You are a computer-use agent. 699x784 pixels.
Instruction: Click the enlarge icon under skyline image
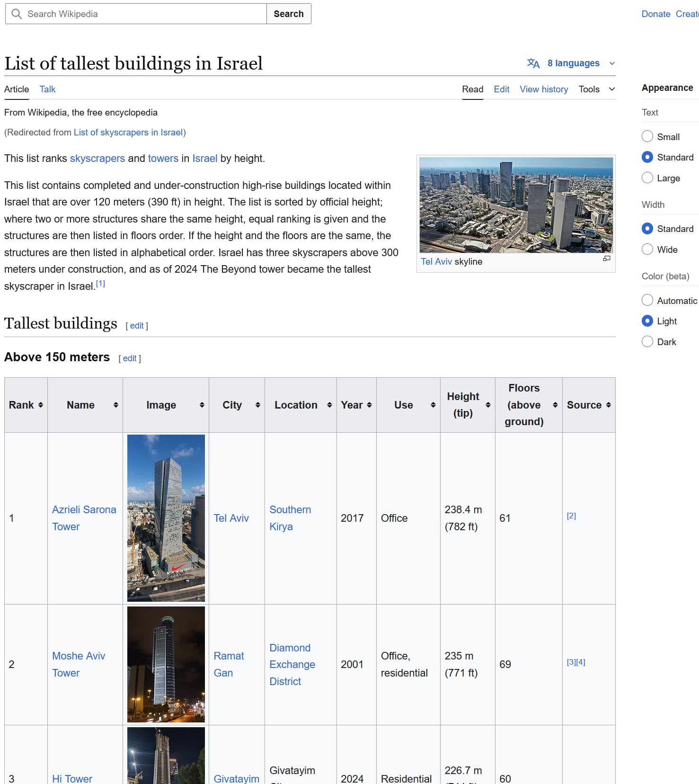coord(607,258)
